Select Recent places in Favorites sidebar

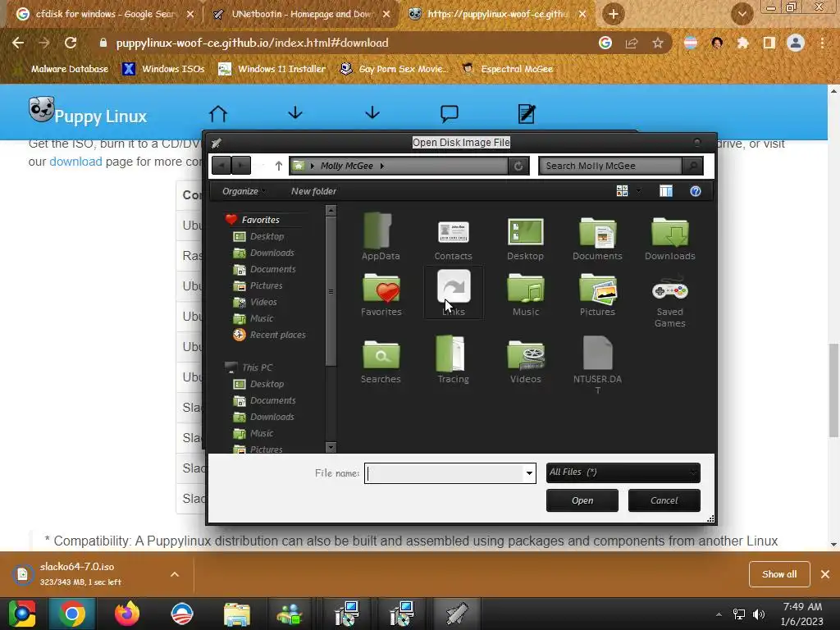click(x=269, y=335)
